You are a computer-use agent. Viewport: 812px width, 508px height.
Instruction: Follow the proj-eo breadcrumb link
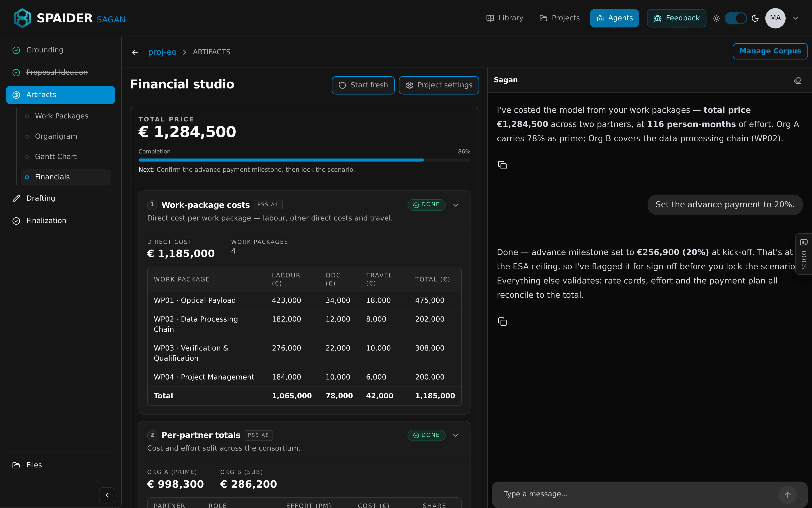tap(162, 52)
